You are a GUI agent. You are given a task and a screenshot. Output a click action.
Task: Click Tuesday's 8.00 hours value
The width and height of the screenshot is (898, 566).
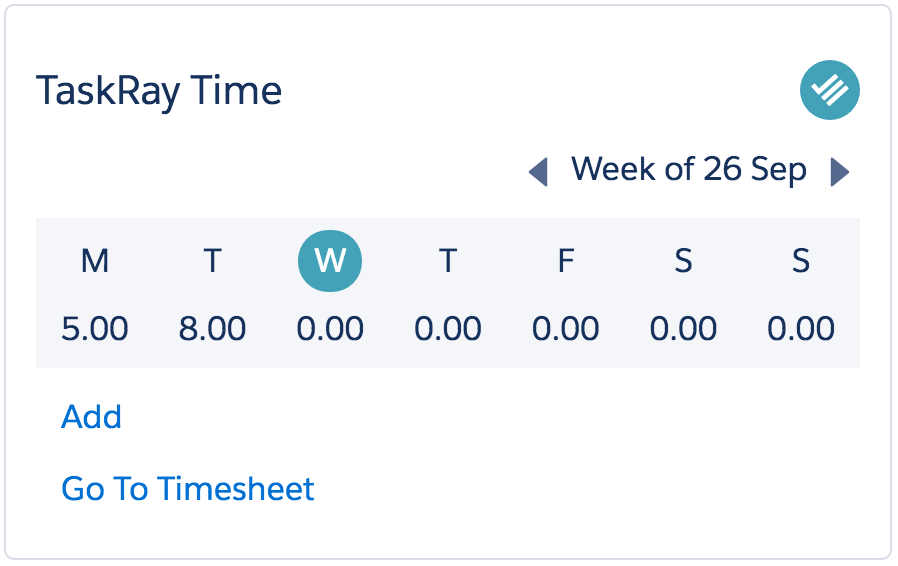coord(212,329)
